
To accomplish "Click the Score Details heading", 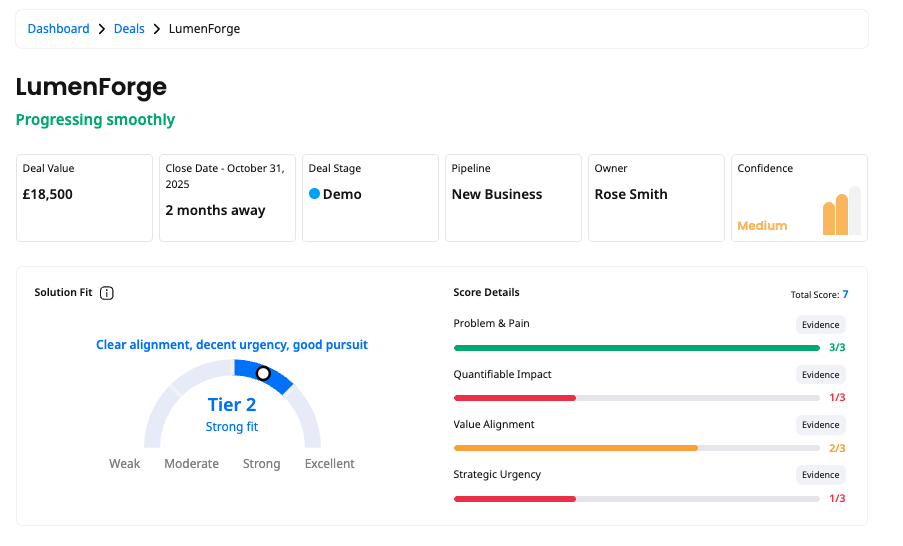I will [x=486, y=292].
